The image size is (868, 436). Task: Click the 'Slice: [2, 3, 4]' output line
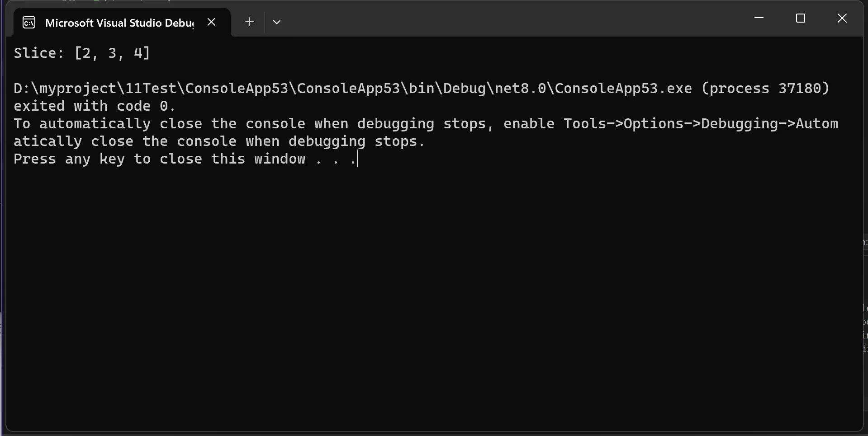coord(82,53)
